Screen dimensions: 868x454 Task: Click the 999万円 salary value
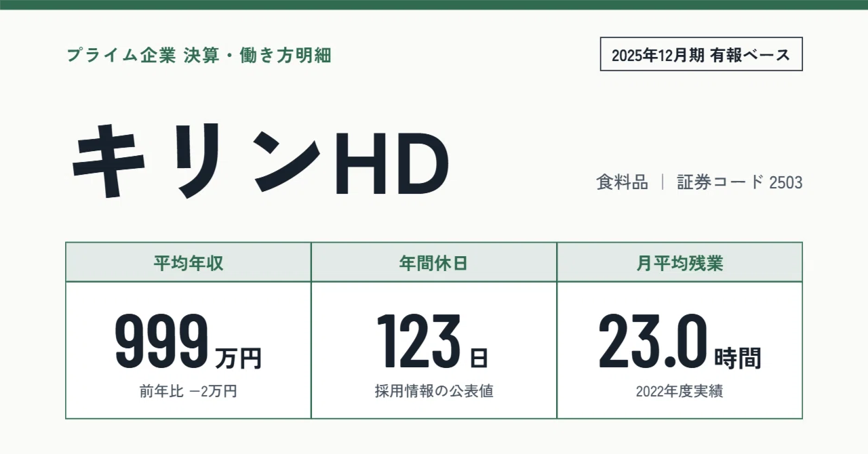coord(189,342)
